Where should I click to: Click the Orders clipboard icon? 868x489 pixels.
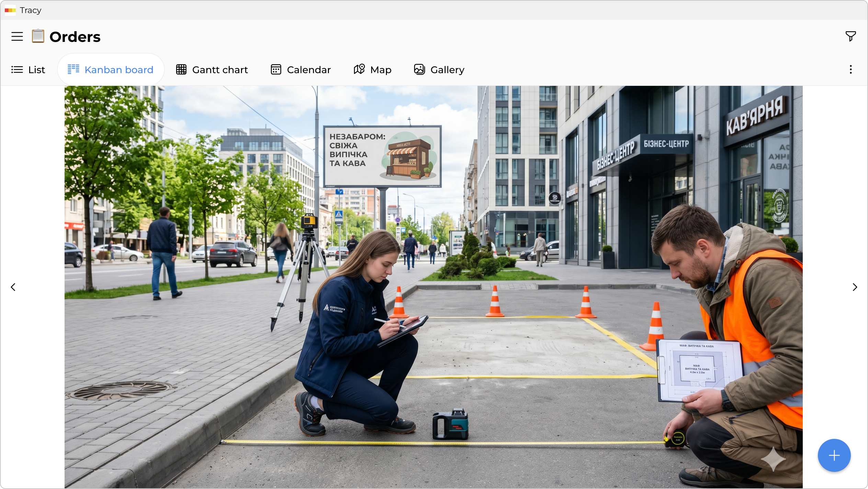(38, 36)
